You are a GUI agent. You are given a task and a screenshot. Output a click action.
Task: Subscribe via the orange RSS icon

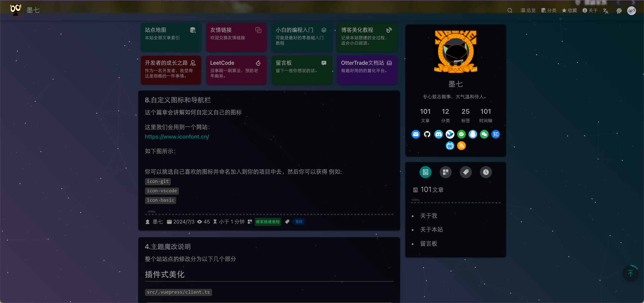(x=461, y=146)
